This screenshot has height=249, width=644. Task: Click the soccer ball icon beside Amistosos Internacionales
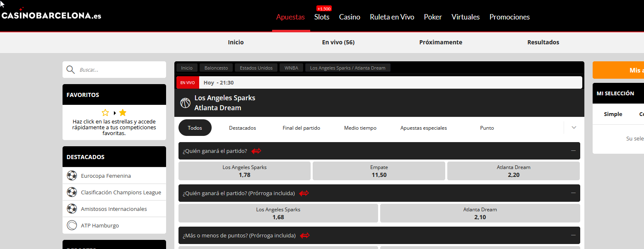pos(72,209)
